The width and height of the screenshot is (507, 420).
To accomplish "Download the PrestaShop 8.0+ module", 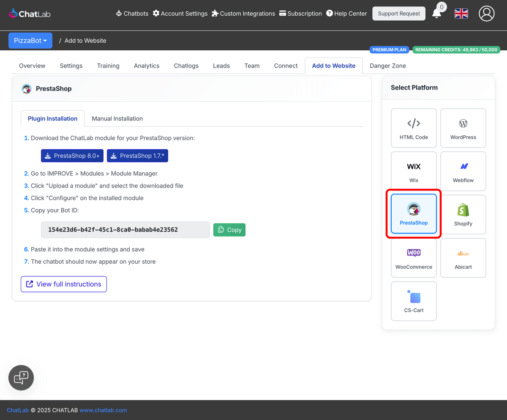I will (72, 155).
